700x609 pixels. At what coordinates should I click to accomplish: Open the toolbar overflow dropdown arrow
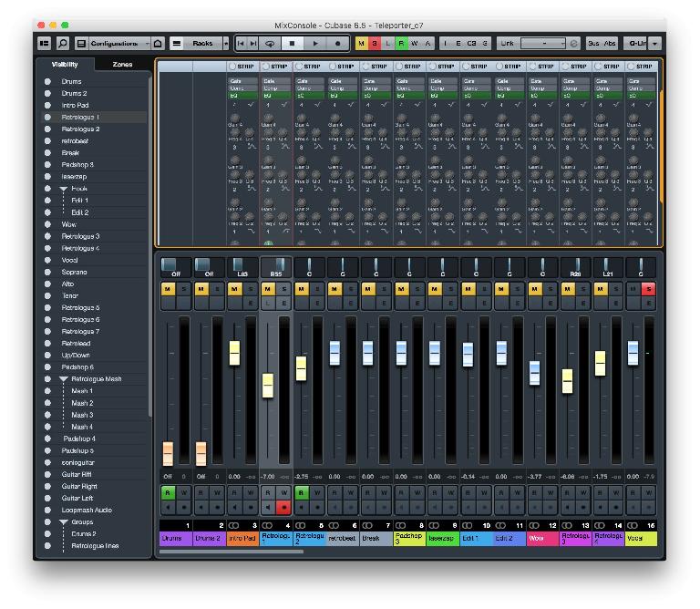tap(654, 44)
